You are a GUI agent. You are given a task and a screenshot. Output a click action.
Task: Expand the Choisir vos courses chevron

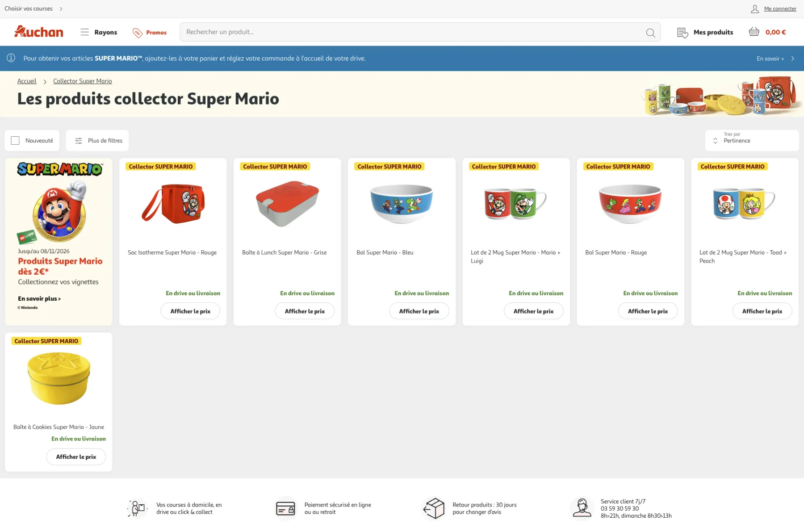(61, 8)
